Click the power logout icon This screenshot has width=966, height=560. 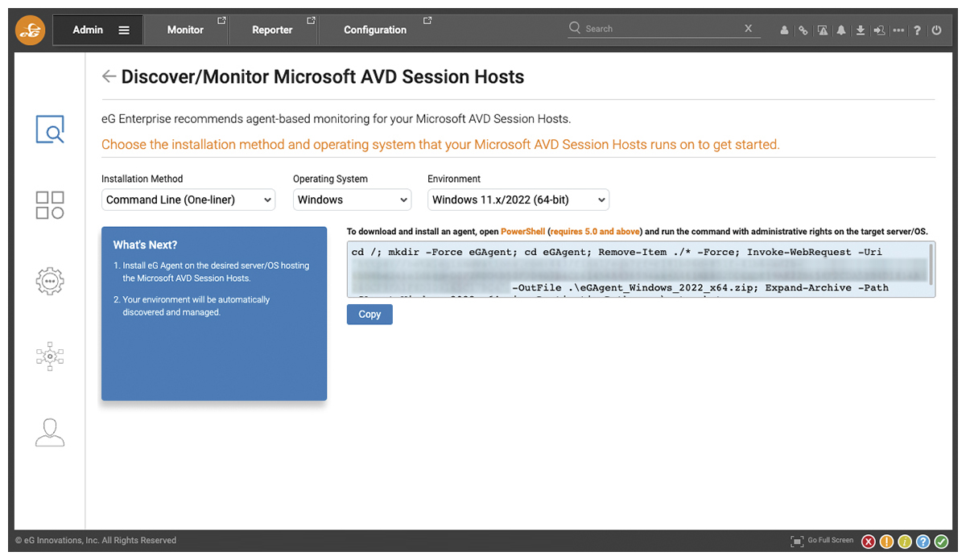click(x=936, y=31)
